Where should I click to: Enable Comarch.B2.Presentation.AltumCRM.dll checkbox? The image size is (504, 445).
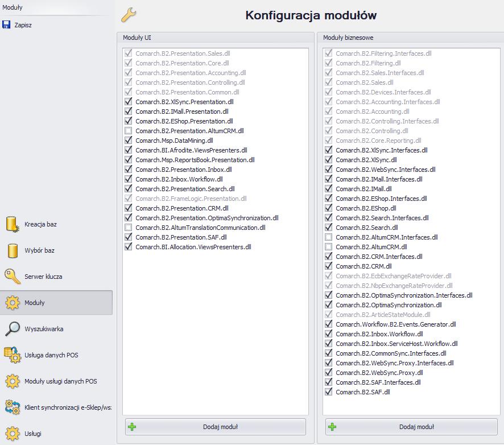tap(128, 131)
